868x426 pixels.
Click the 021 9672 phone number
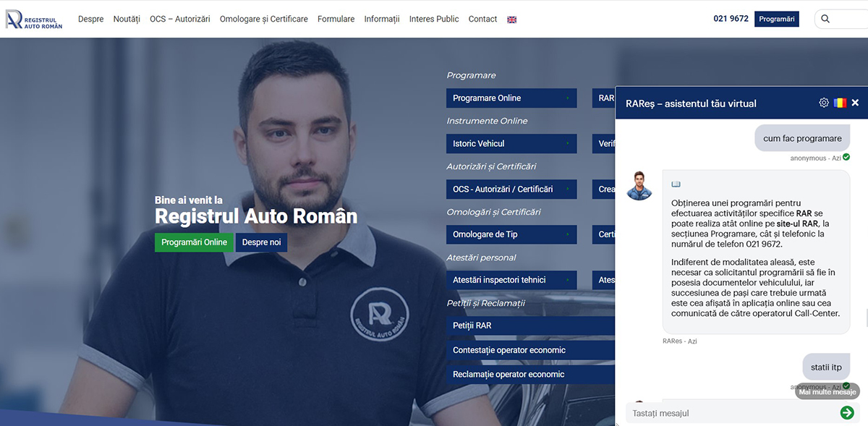[731, 19]
